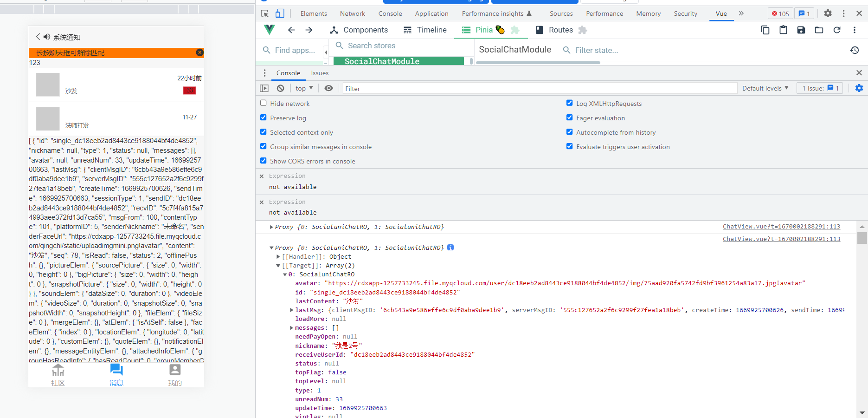The height and width of the screenshot is (418, 868).
Task: Create a live expression with the eye icon
Action: [328, 88]
